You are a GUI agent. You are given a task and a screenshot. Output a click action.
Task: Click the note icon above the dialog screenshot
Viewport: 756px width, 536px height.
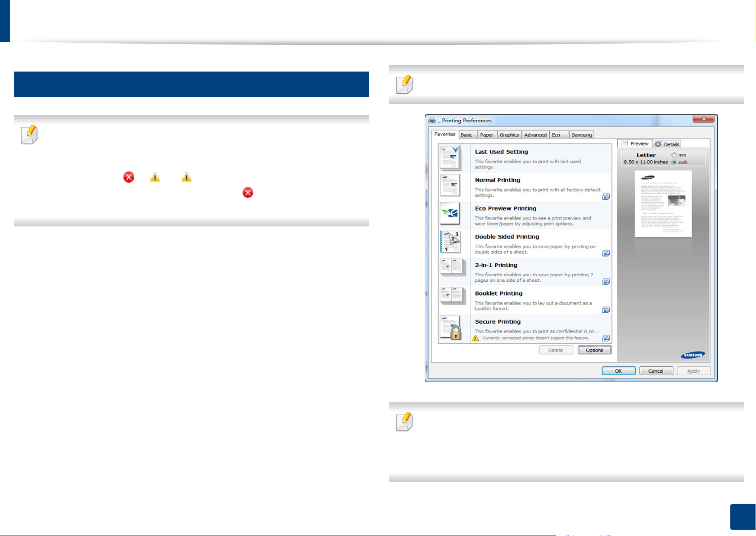(404, 84)
